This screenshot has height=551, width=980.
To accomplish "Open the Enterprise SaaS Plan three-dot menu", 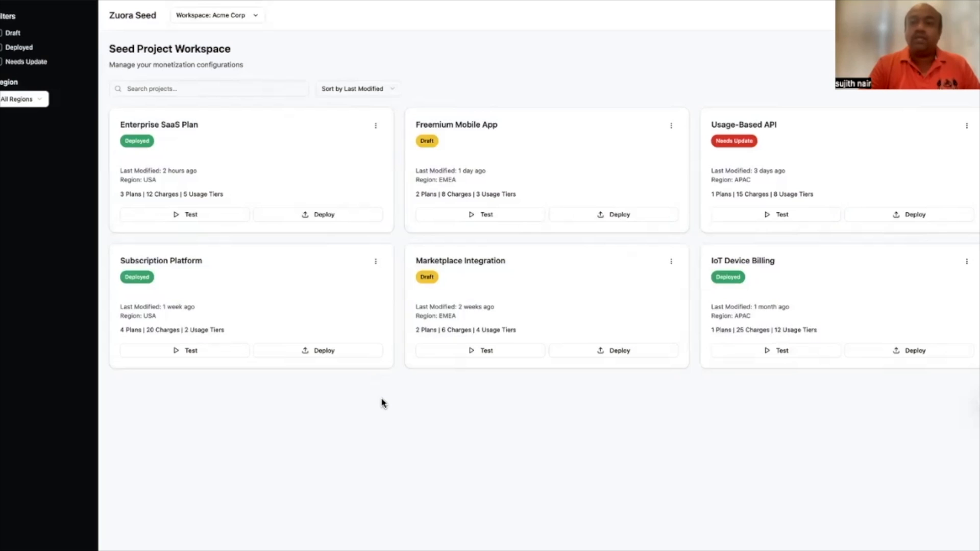I will (x=376, y=126).
